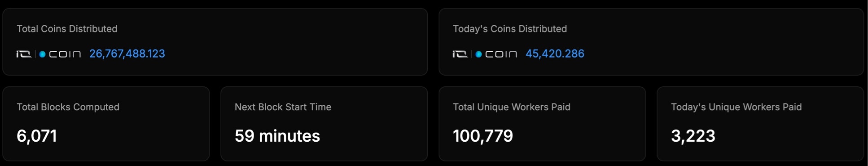Select the 26,767,488.123 total coins value
The width and height of the screenshot is (868, 166).
(x=127, y=54)
